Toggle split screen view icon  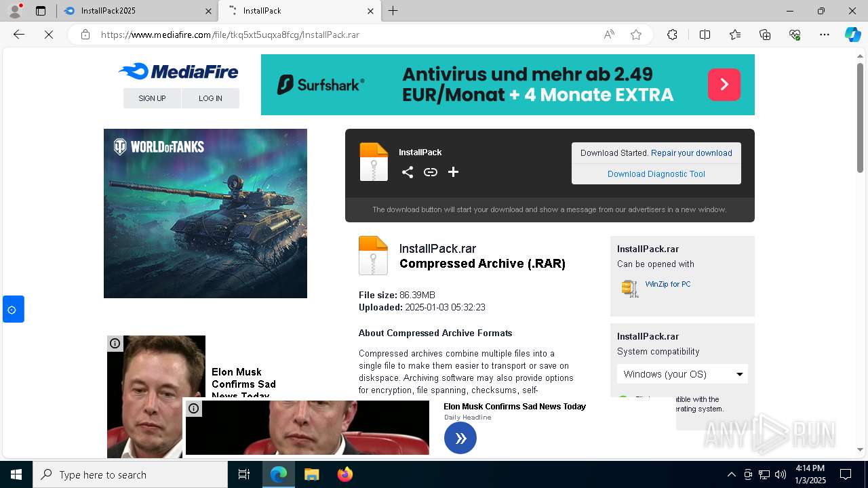coord(705,35)
